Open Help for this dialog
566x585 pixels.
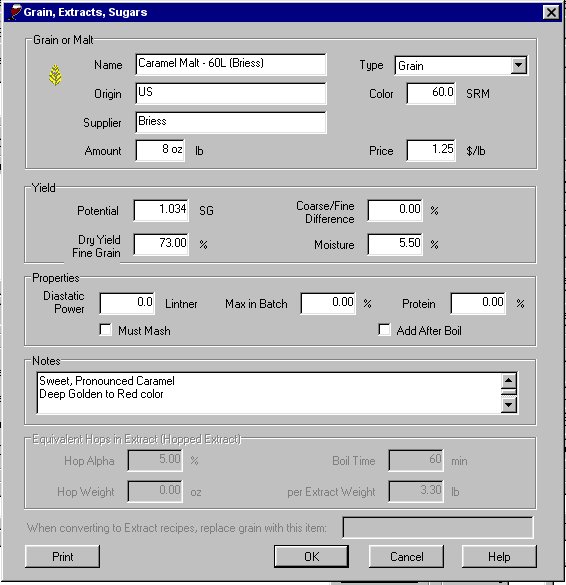coord(499,557)
